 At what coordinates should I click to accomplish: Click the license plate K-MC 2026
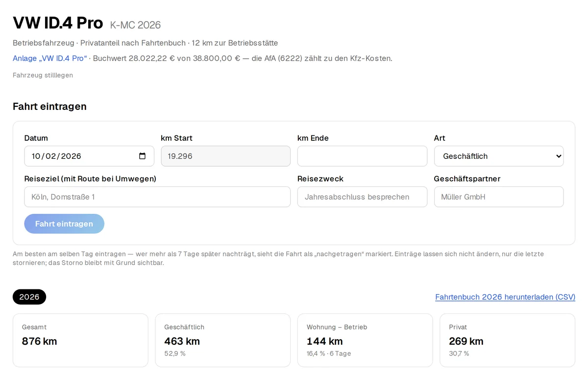pyautogui.click(x=135, y=25)
